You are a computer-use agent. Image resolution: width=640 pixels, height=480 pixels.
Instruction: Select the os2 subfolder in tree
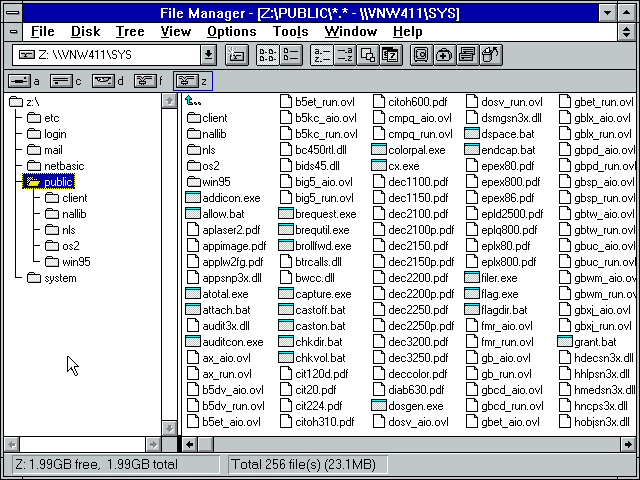pos(62,246)
